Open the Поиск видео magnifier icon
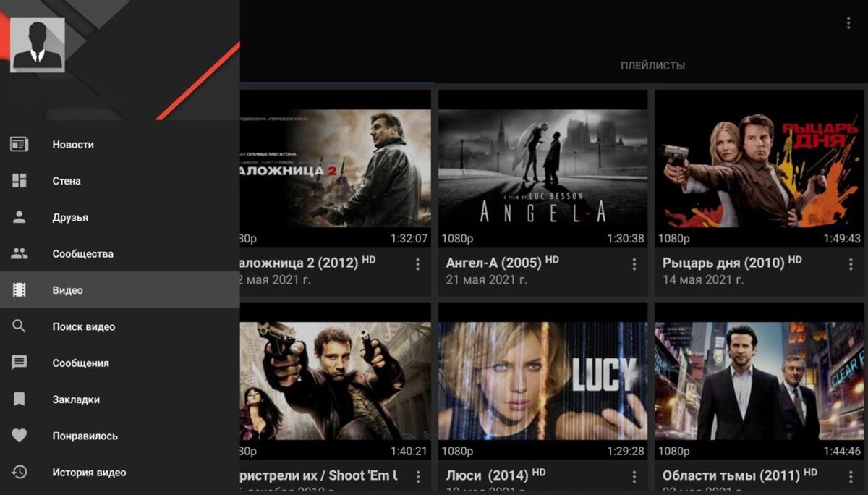868x495 pixels. click(x=20, y=326)
